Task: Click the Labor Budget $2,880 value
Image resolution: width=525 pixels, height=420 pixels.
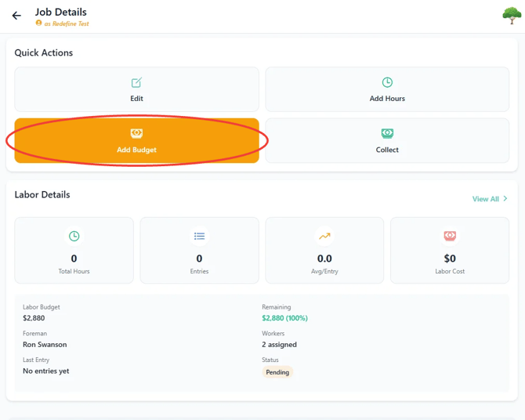Action: (34, 318)
